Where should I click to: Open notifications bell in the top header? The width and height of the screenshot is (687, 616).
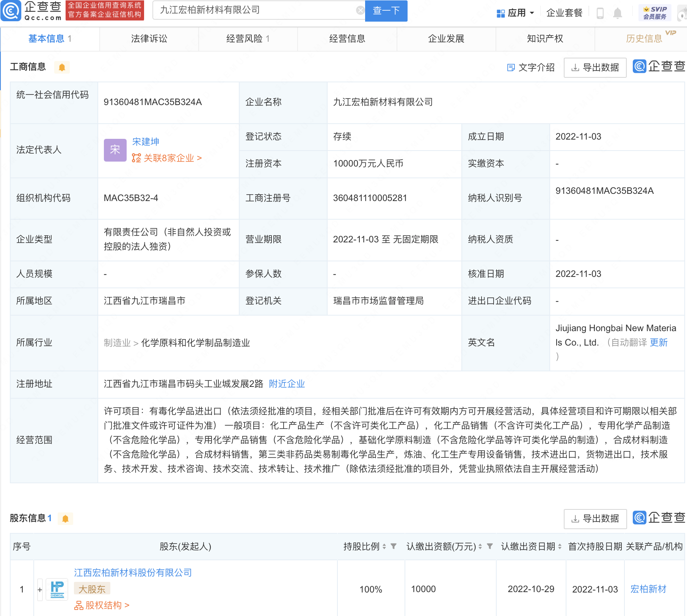pyautogui.click(x=618, y=13)
